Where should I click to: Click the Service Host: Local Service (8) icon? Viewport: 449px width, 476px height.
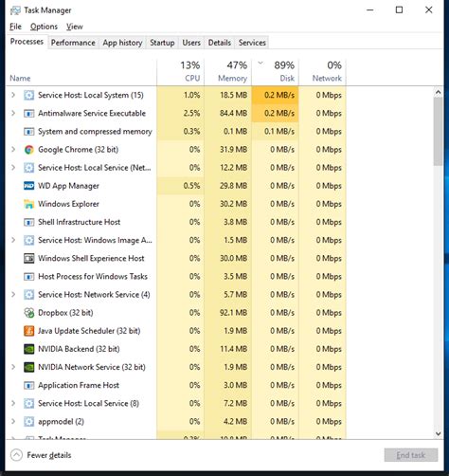pos(28,403)
